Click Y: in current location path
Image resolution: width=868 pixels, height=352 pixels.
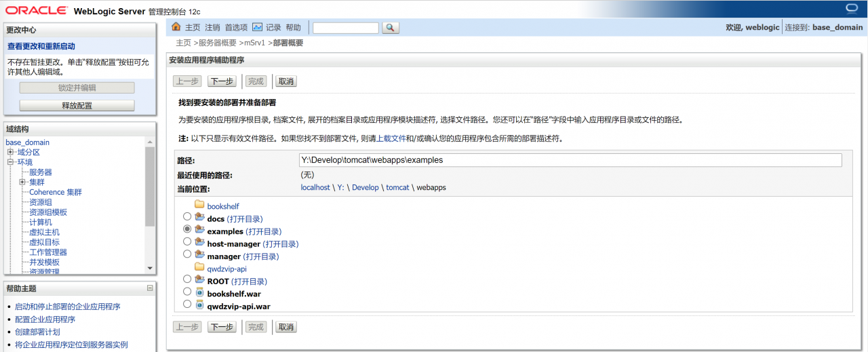(x=341, y=188)
